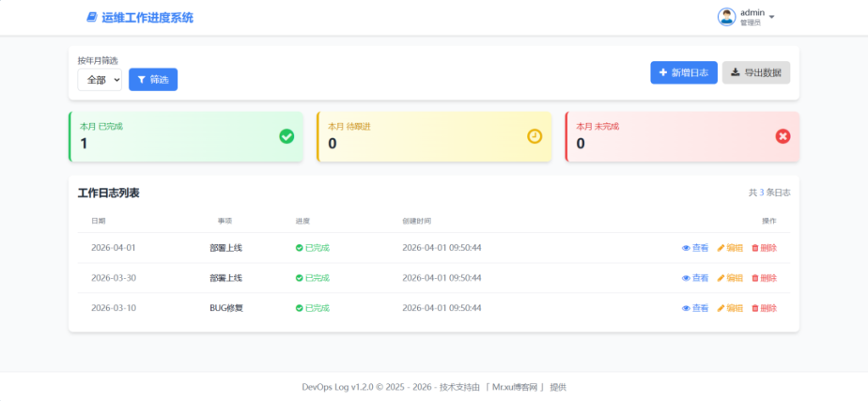868x401 pixels.
Task: Select the 本月 已完成 statistics card count
Action: (x=84, y=144)
